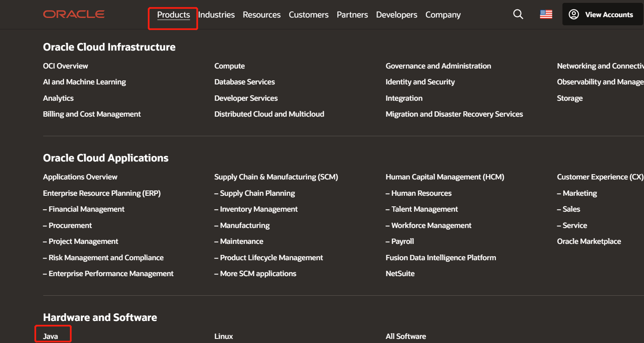Image resolution: width=644 pixels, height=343 pixels.
Task: Open Migration and Disaster Recovery Services
Action: (x=454, y=114)
